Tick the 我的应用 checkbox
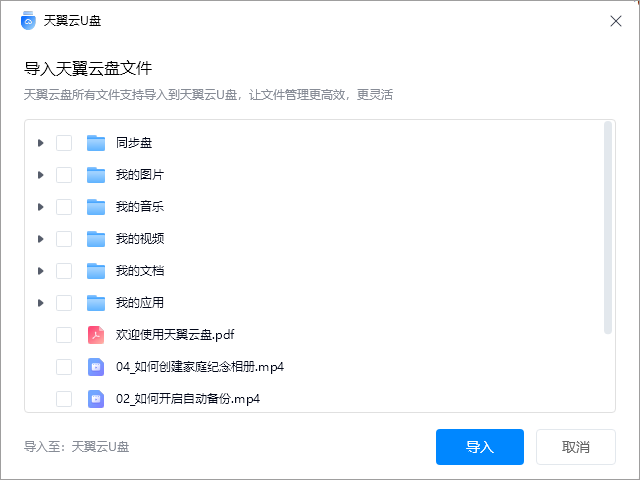Image resolution: width=640 pixels, height=480 pixels. coord(64,303)
